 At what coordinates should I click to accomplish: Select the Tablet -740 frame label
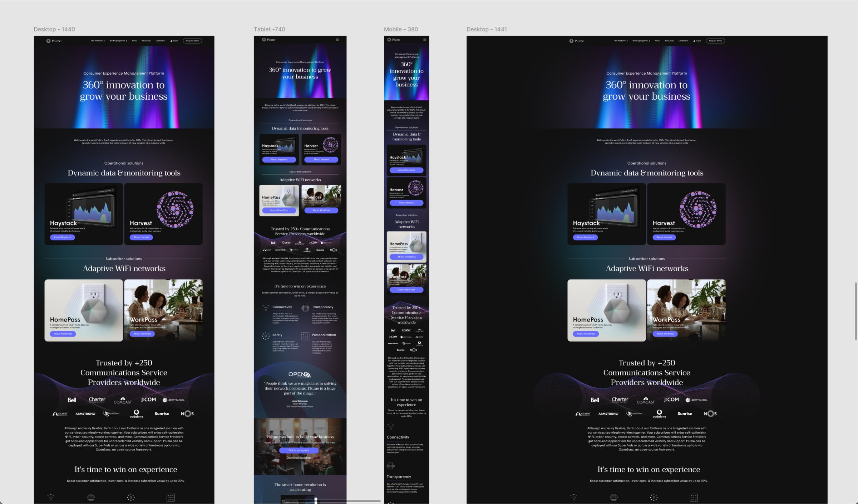click(270, 29)
